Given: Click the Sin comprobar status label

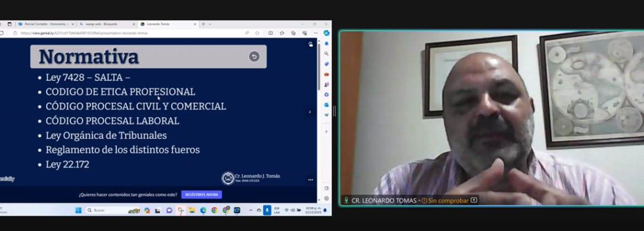Looking at the screenshot, I should click(448, 200).
